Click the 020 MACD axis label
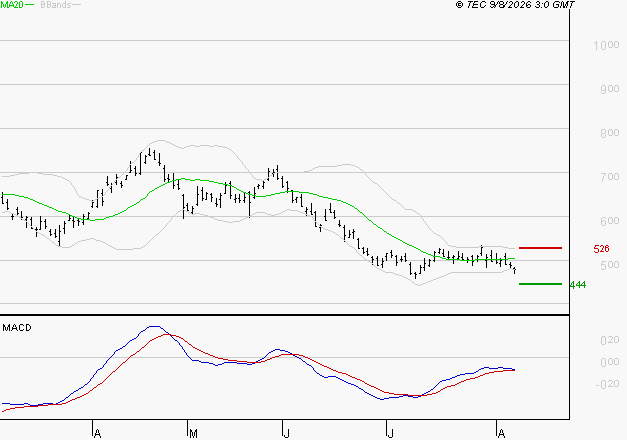The width and height of the screenshot is (627, 440). (x=610, y=340)
